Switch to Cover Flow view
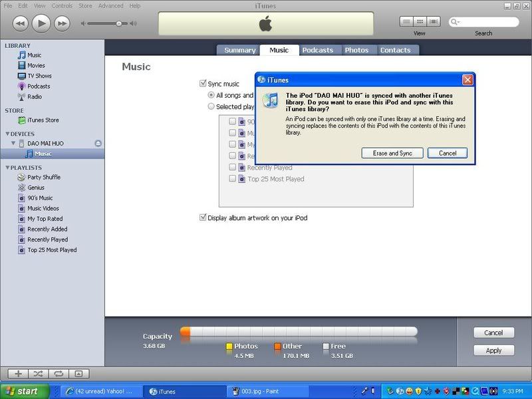Screen dimensions: 532x399 click(434, 22)
